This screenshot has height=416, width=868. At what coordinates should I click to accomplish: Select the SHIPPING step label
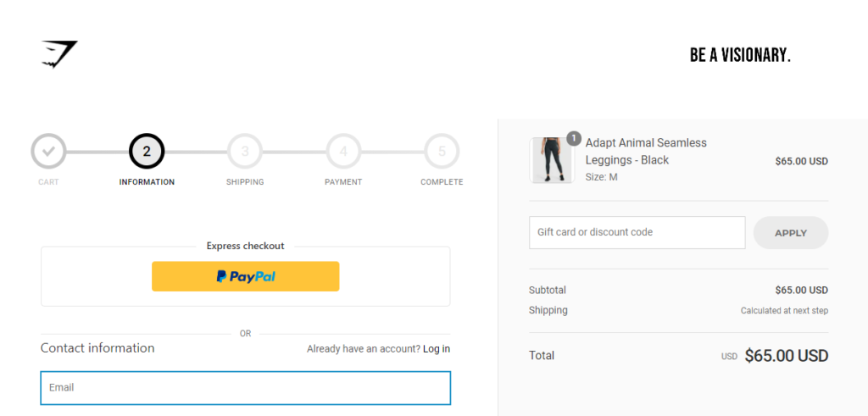(x=245, y=182)
